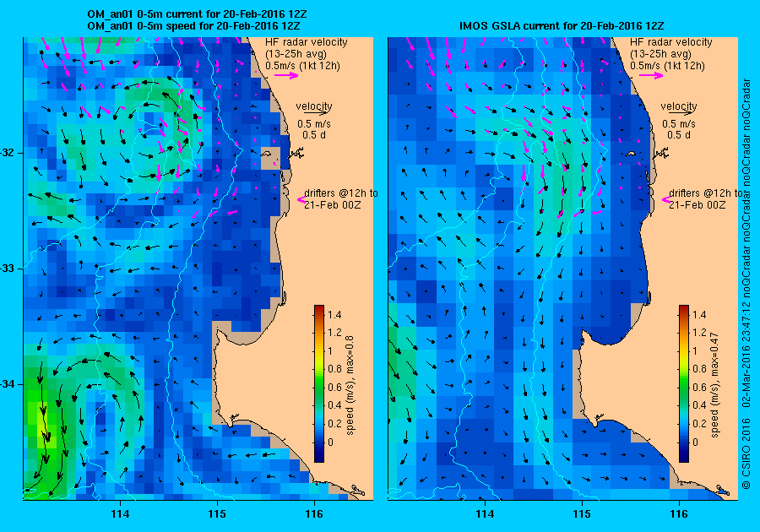The image size is (760, 532).
Task: Click Rottnest Island outline in the left map
Action: pos(266,154)
